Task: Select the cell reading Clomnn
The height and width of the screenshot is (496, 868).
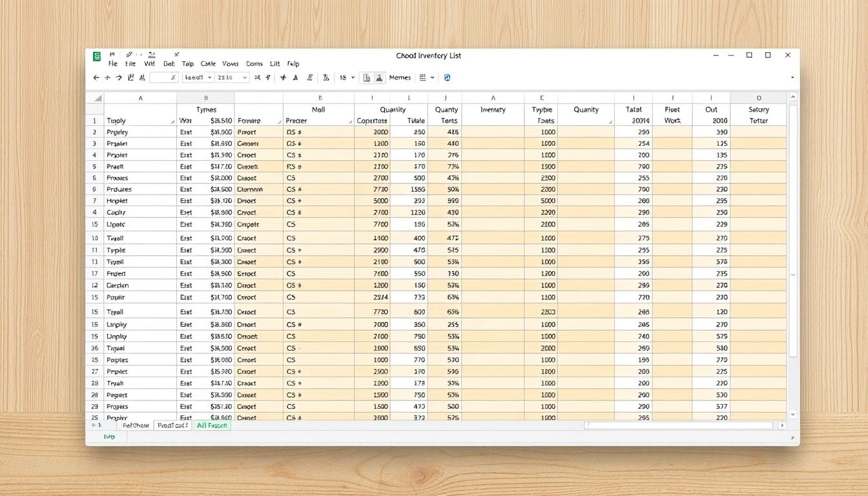Action: point(258,189)
